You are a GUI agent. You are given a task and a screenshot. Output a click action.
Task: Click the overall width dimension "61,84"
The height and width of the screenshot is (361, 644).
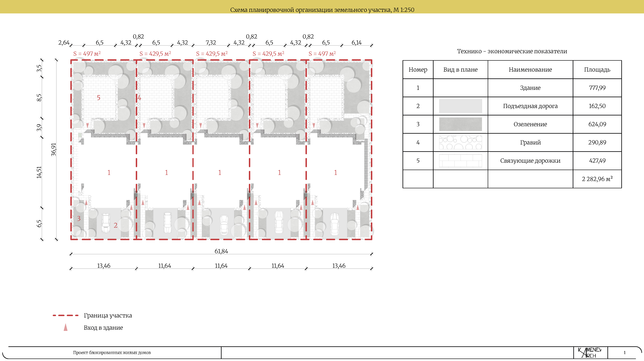point(221,251)
